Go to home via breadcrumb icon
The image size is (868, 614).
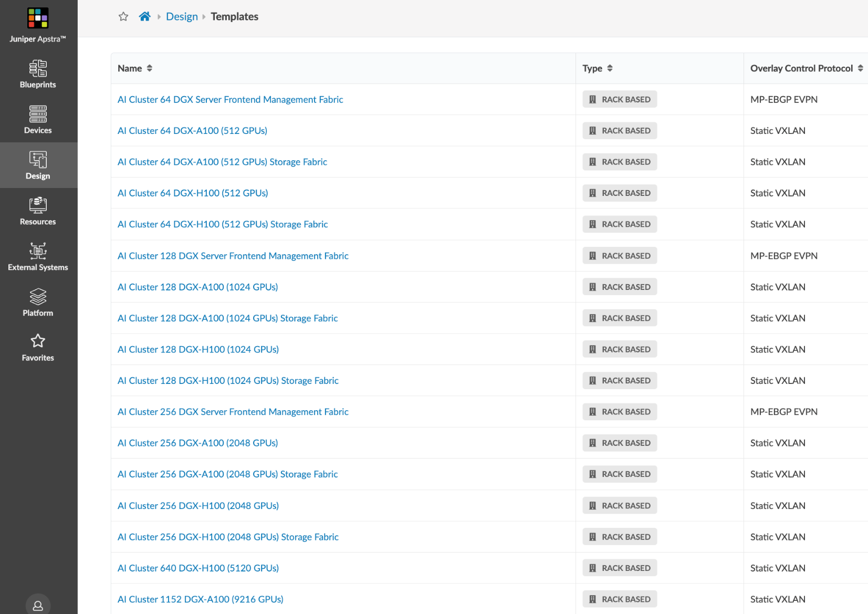[x=144, y=17]
